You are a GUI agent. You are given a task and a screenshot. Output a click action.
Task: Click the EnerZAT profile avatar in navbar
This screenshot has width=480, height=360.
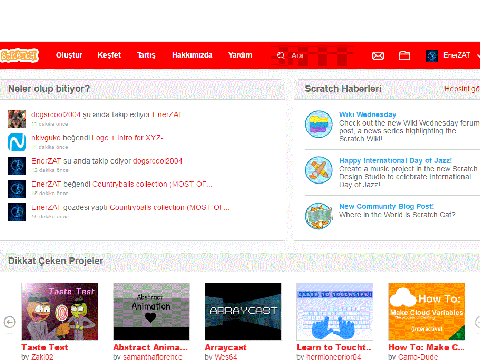click(x=432, y=56)
